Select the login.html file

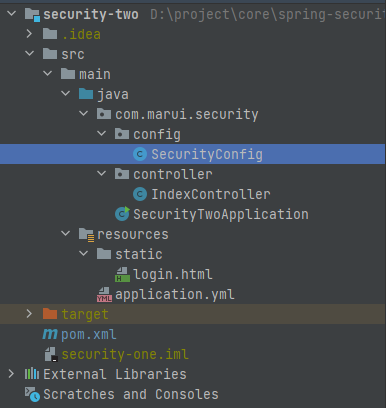(x=173, y=275)
